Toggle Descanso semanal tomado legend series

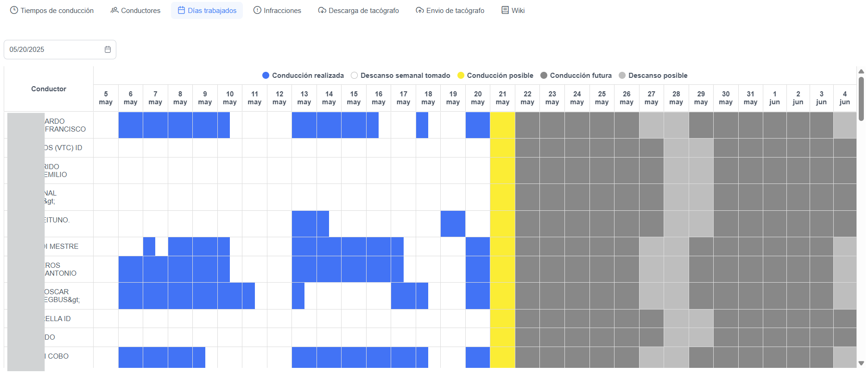[400, 76]
